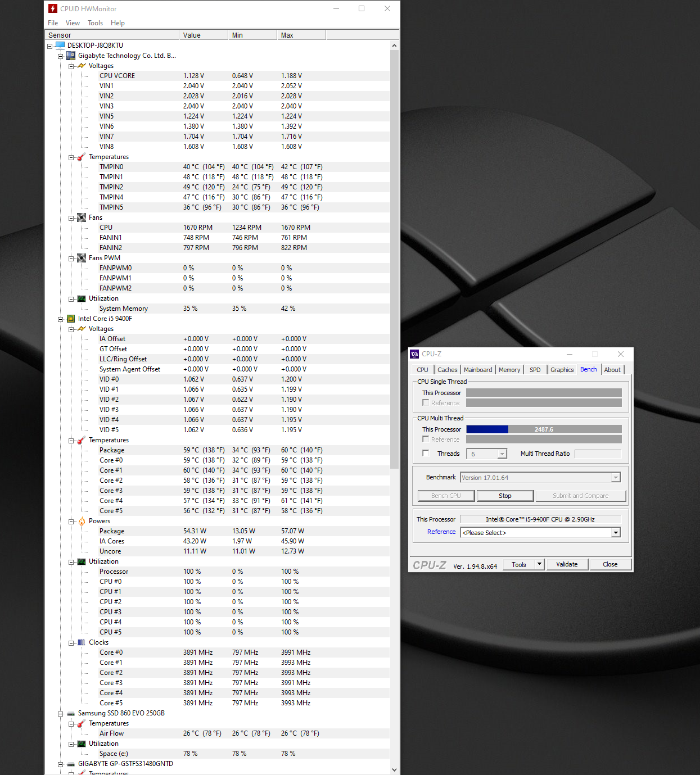Switch to the Caches tab
This screenshot has width=700, height=775.
448,370
